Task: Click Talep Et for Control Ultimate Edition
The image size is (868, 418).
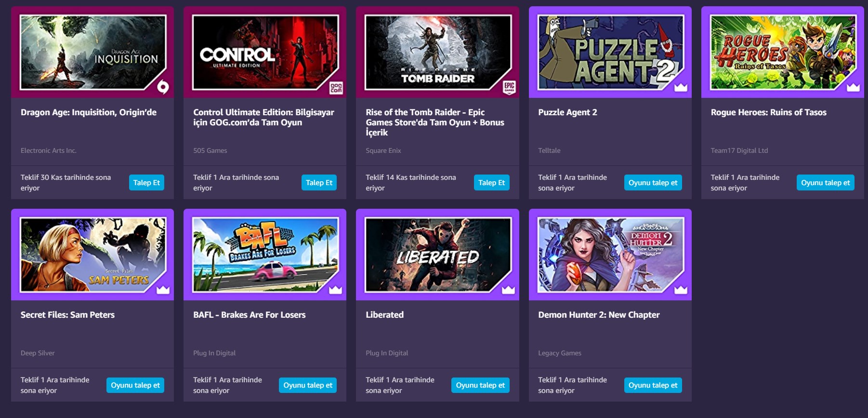Action: point(319,183)
